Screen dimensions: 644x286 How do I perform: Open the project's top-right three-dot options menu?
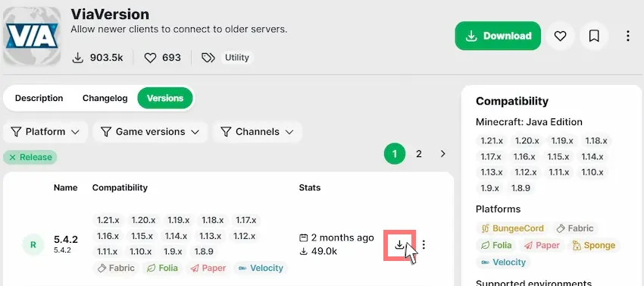pyautogui.click(x=627, y=36)
